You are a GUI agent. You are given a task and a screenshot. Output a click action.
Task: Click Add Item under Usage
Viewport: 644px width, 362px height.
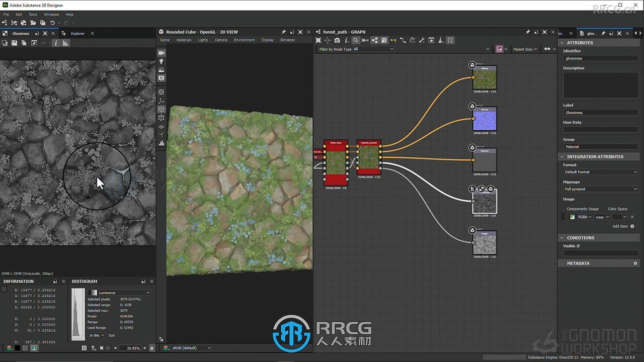[623, 226]
